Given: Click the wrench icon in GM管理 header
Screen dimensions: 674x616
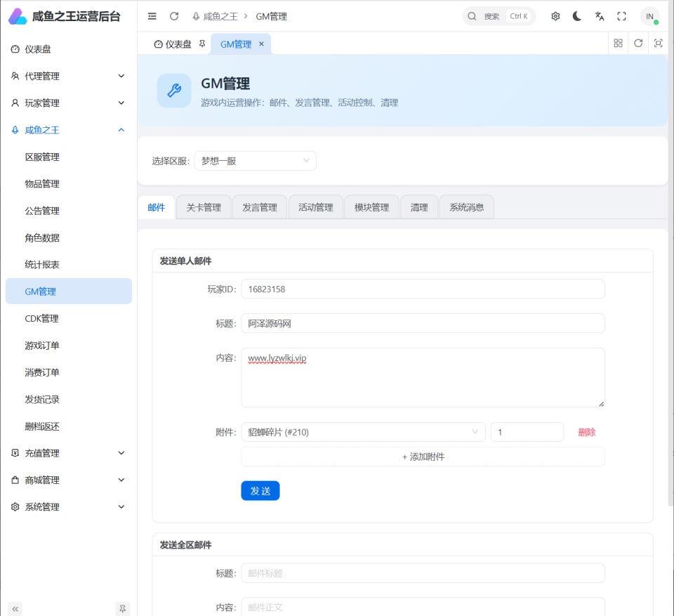Looking at the screenshot, I should (x=174, y=91).
